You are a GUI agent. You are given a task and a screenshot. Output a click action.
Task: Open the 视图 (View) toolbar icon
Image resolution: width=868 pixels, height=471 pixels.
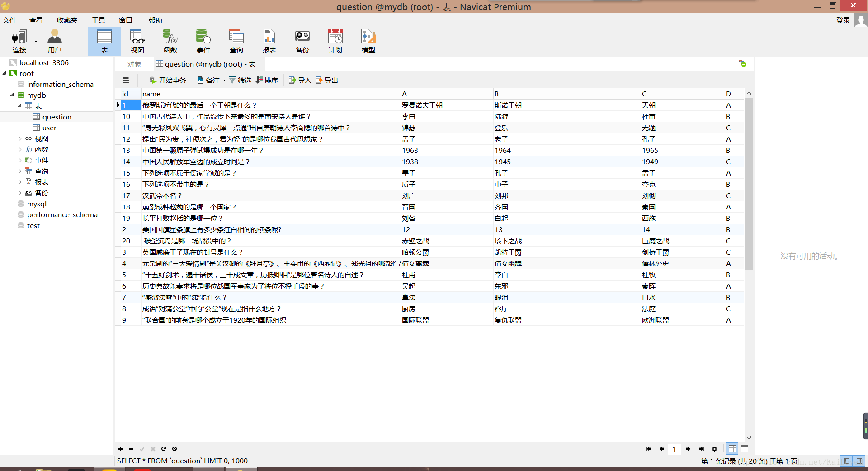click(137, 41)
